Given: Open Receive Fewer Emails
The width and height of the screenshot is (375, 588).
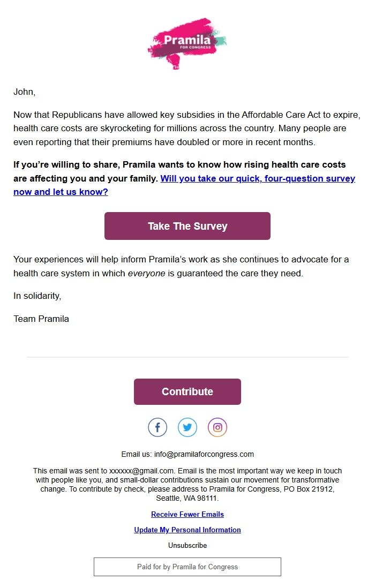Looking at the screenshot, I should [x=187, y=514].
